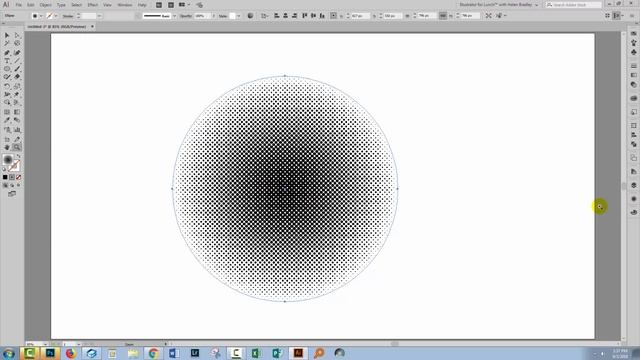Screen dimensions: 640x360
Task: Select the Hand tool
Action: 7,147
